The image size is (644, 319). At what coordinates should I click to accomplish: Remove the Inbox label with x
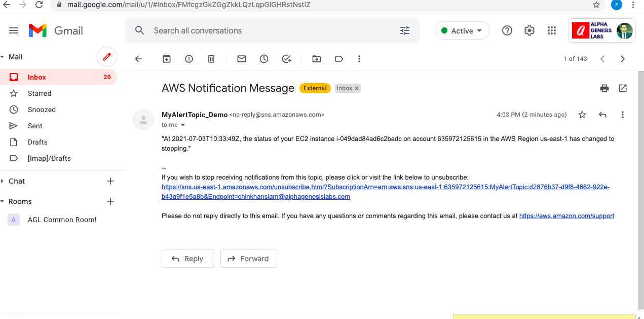[357, 88]
